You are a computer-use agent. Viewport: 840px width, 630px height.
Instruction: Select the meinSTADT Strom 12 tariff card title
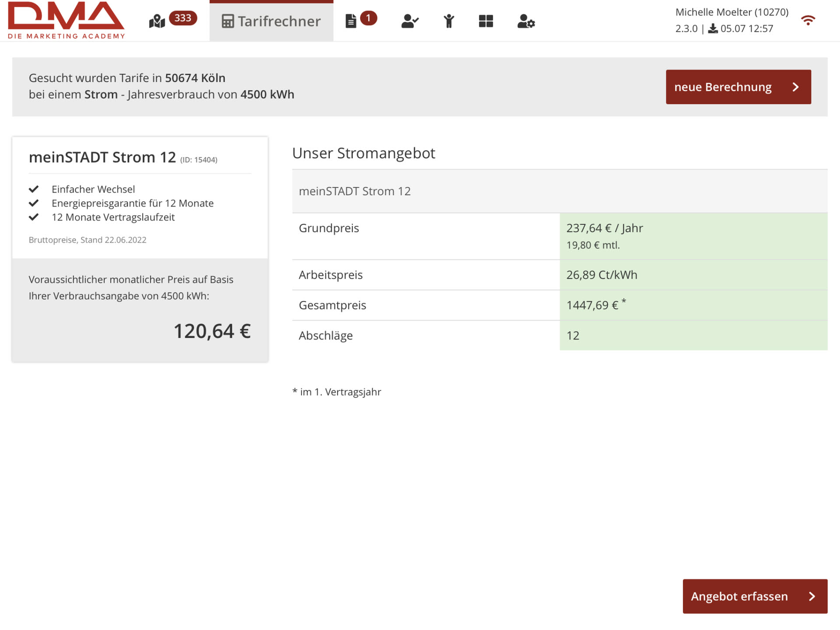[x=102, y=157]
